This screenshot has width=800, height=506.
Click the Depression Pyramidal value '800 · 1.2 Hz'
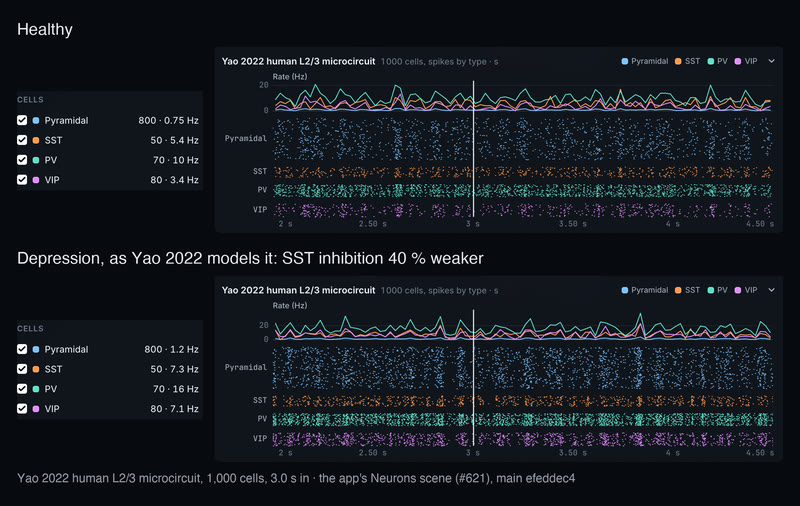click(171, 349)
